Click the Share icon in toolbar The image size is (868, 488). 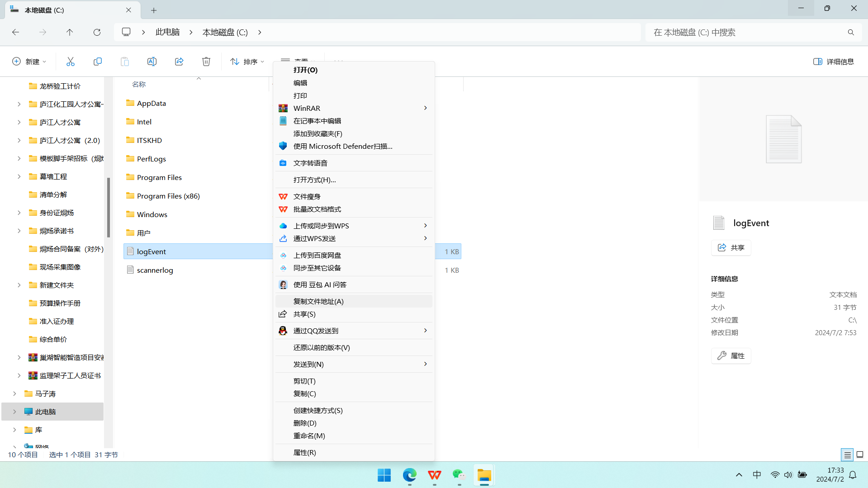179,62
